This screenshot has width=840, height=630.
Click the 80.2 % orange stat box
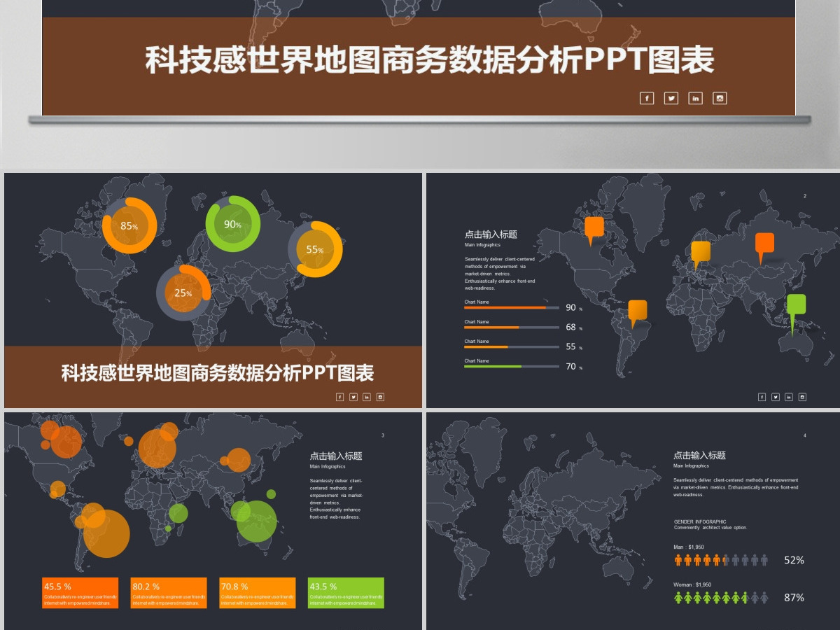169,593
